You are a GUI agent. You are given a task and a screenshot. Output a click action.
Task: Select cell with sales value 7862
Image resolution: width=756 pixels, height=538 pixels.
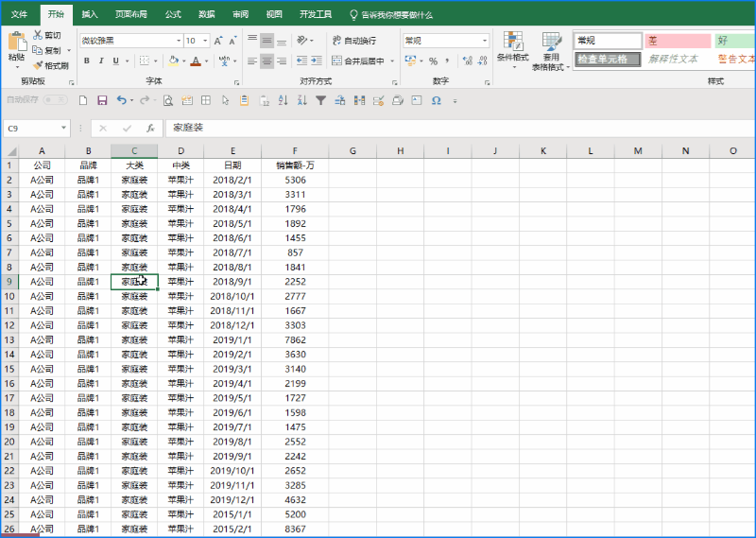pos(295,339)
